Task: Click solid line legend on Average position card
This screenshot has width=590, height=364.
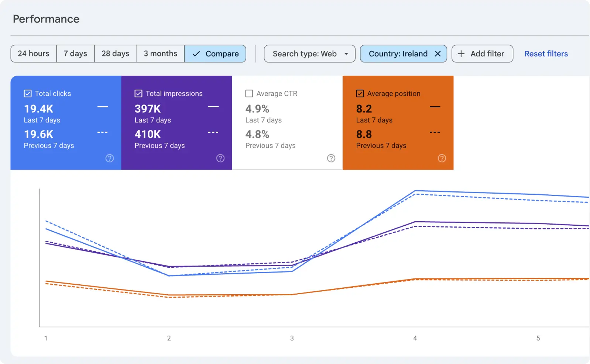Action: pos(435,107)
